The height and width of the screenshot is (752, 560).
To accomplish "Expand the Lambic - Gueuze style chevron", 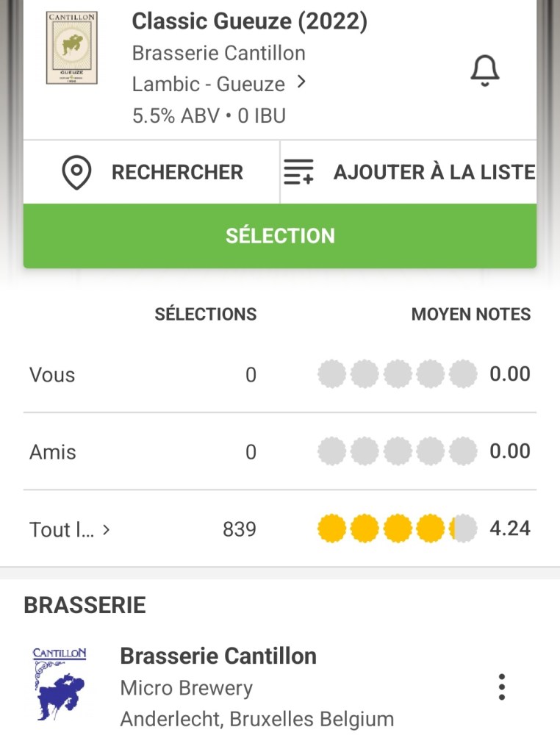I will [x=301, y=82].
